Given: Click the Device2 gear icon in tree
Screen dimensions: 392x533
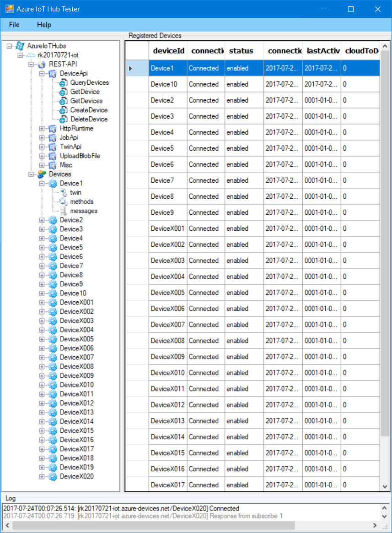Looking at the screenshot, I should click(53, 220).
